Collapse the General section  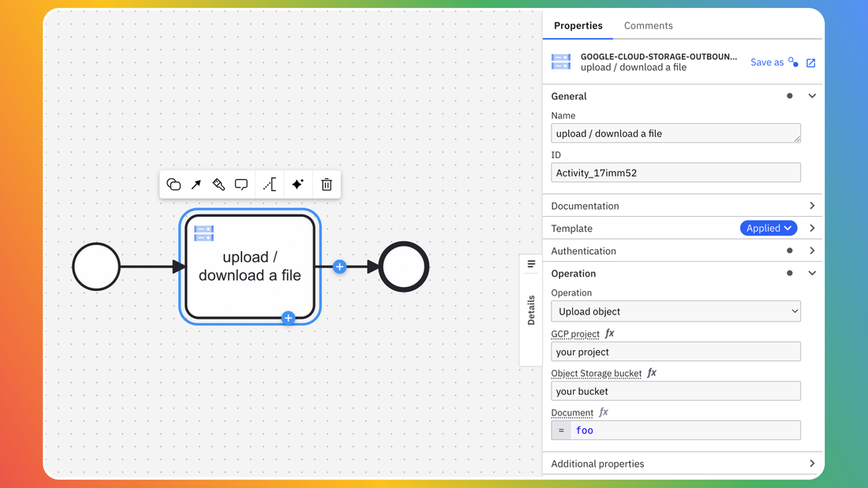tap(812, 95)
